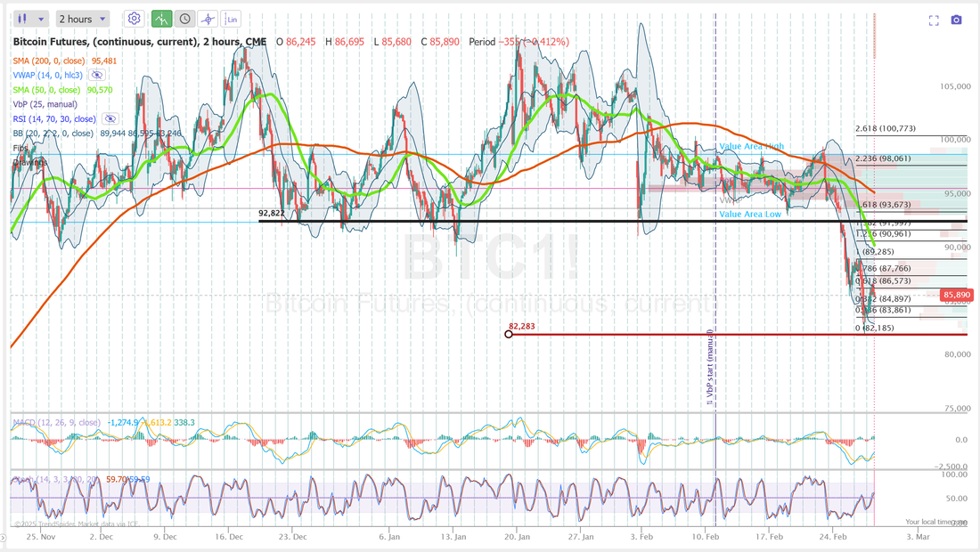Click the 3. Feb date on time axis
980x552 pixels.
click(x=641, y=536)
